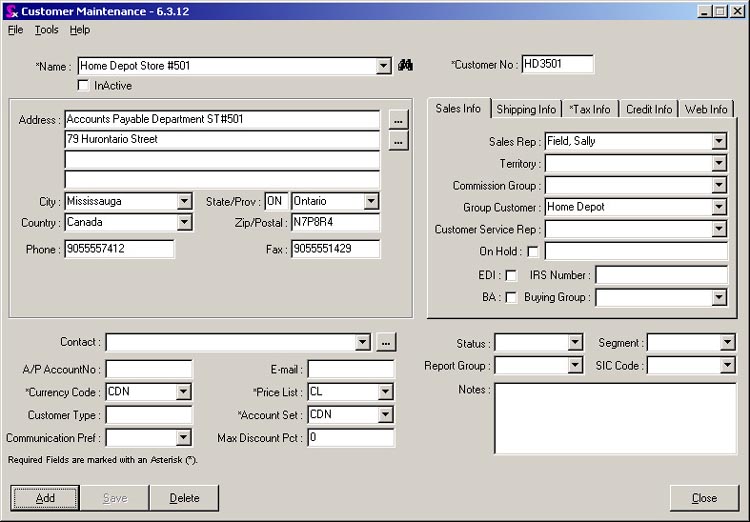This screenshot has width=750, height=522.
Task: Open the Country dropdown list
Action: [x=183, y=223]
